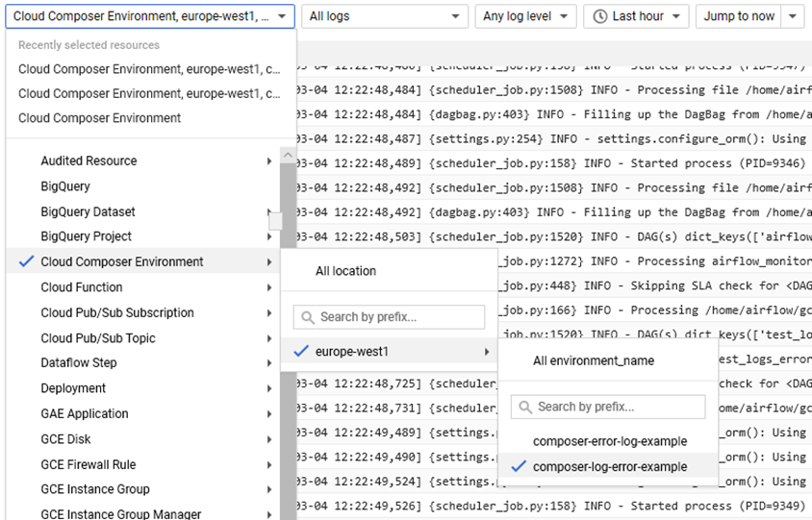Click log entry 'Started process (PID=9346)'
The height and width of the screenshot is (520, 812).
point(554,163)
